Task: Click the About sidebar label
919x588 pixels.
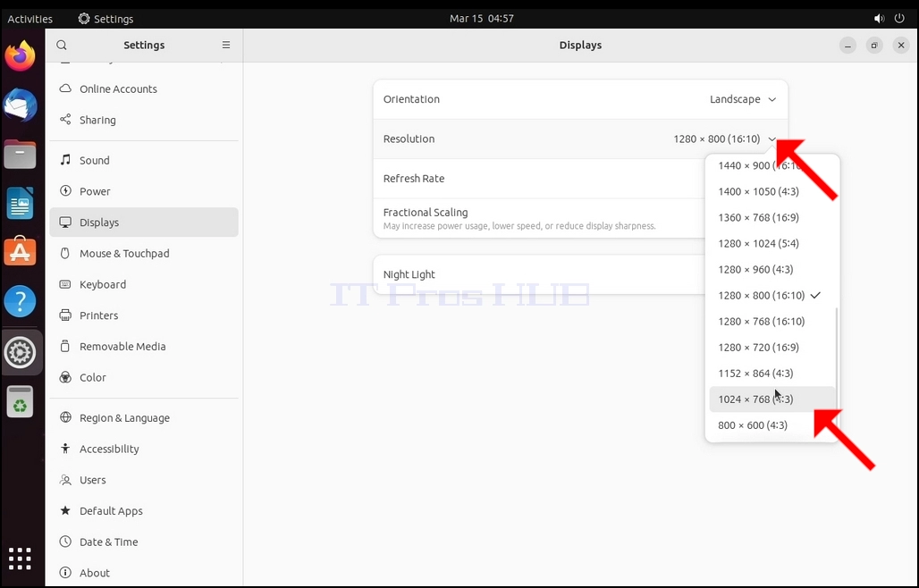Action: click(95, 574)
